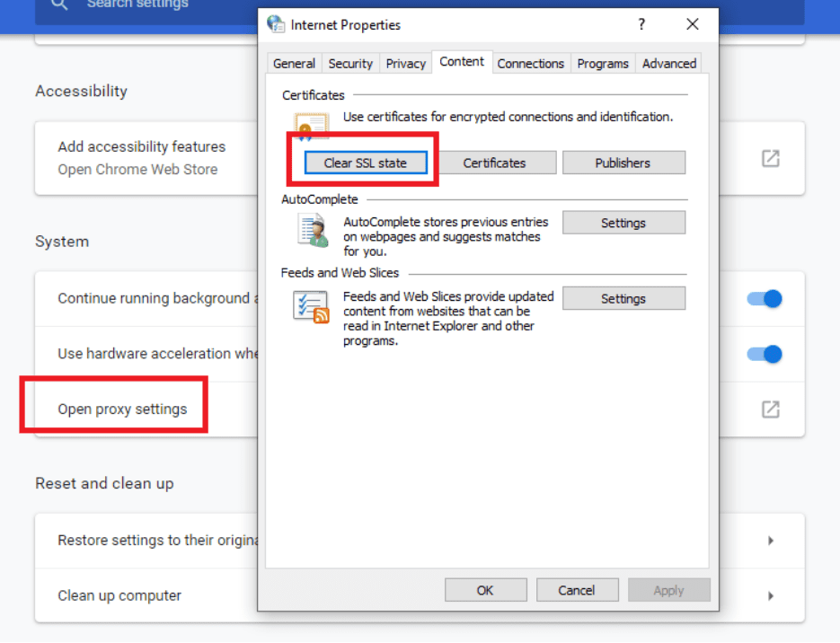Go to the Connections tab

coord(530,64)
